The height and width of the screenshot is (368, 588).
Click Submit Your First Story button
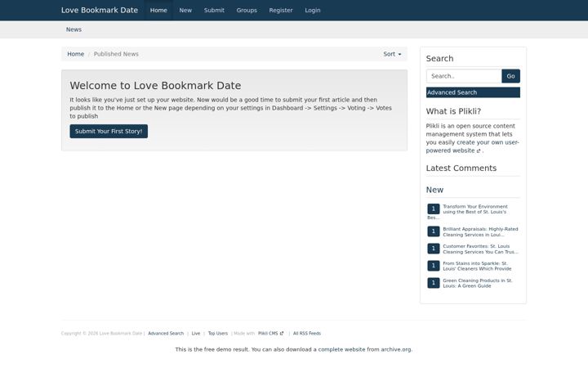pyautogui.click(x=109, y=131)
